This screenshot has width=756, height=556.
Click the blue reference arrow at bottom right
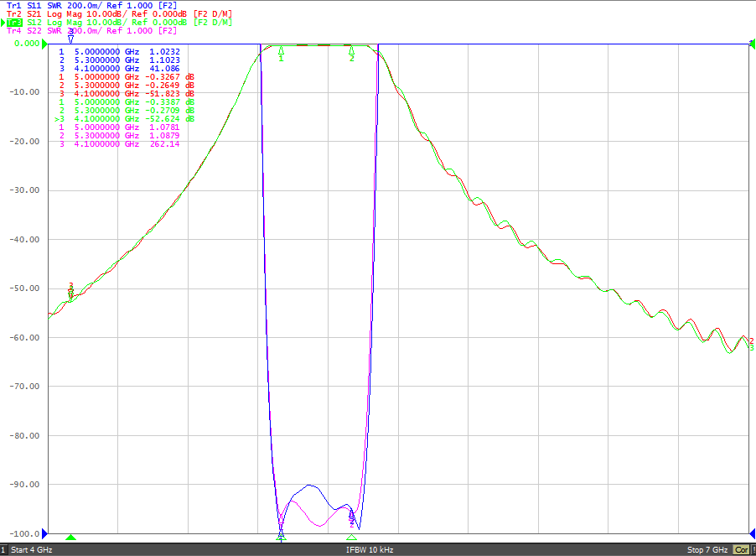point(752,533)
